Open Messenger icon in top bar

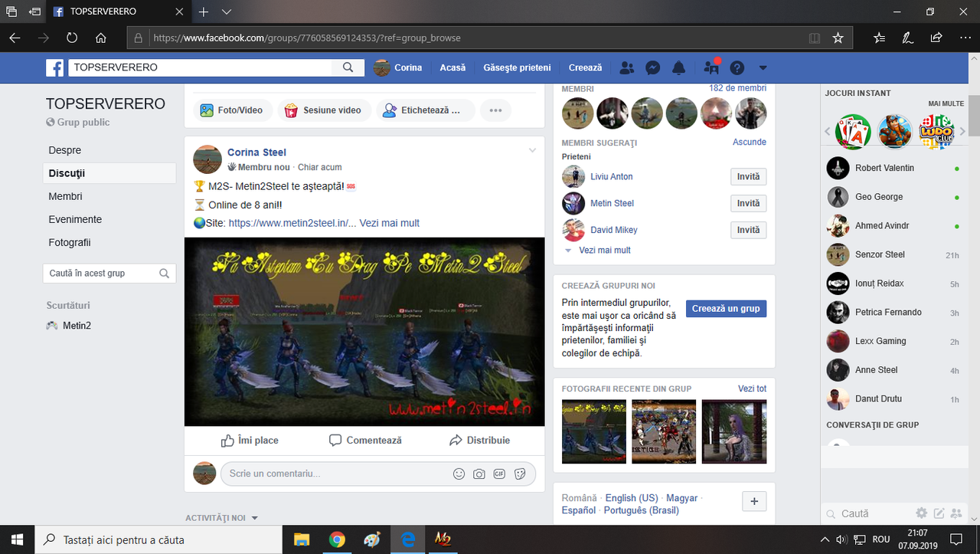tap(653, 67)
